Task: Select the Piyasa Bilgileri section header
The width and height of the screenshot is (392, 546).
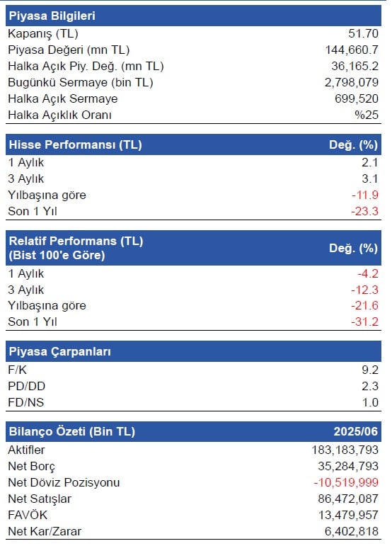Action: (52, 16)
